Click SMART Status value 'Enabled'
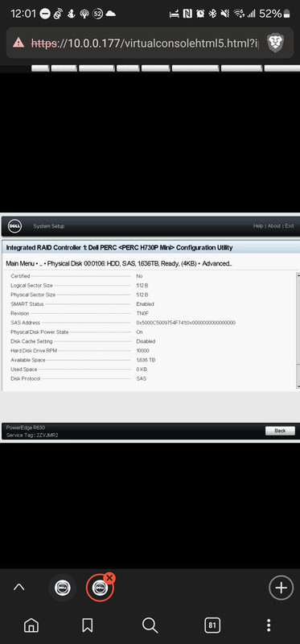 146,304
